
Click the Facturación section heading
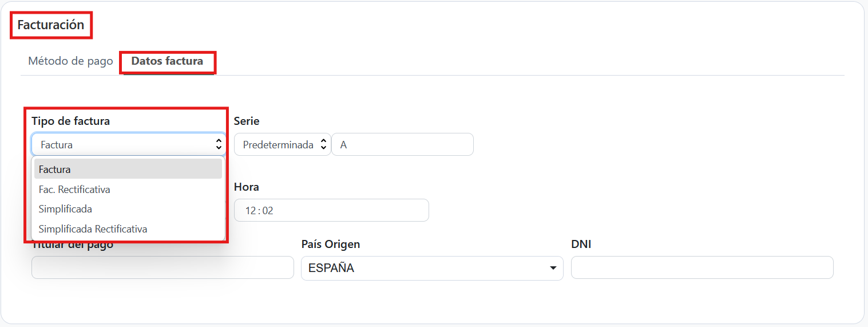tap(51, 25)
